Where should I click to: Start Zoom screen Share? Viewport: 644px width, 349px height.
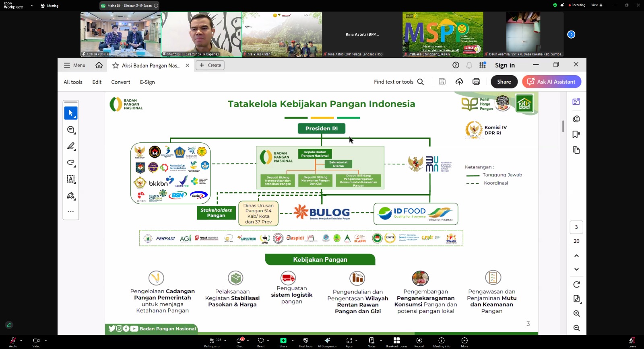pos(283,342)
